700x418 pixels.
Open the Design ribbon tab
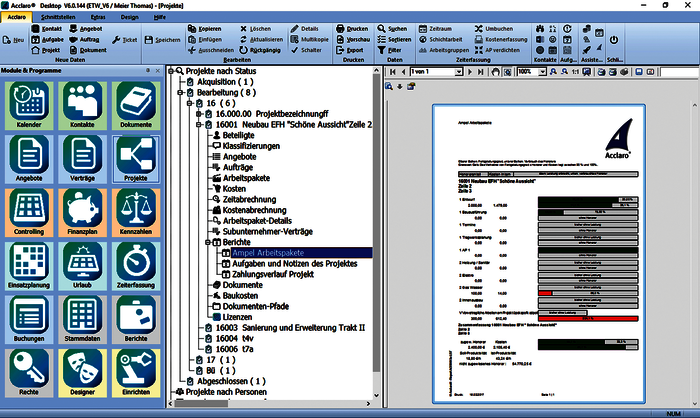(129, 17)
